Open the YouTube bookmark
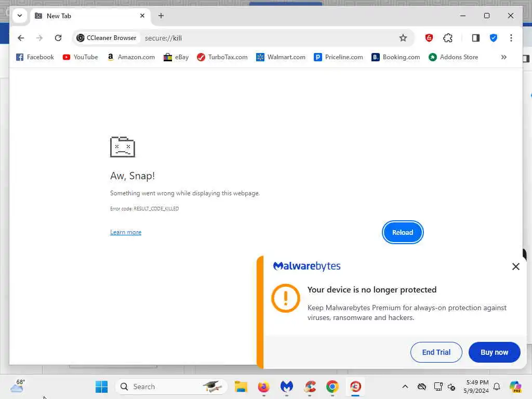This screenshot has height=399, width=532. [81, 57]
